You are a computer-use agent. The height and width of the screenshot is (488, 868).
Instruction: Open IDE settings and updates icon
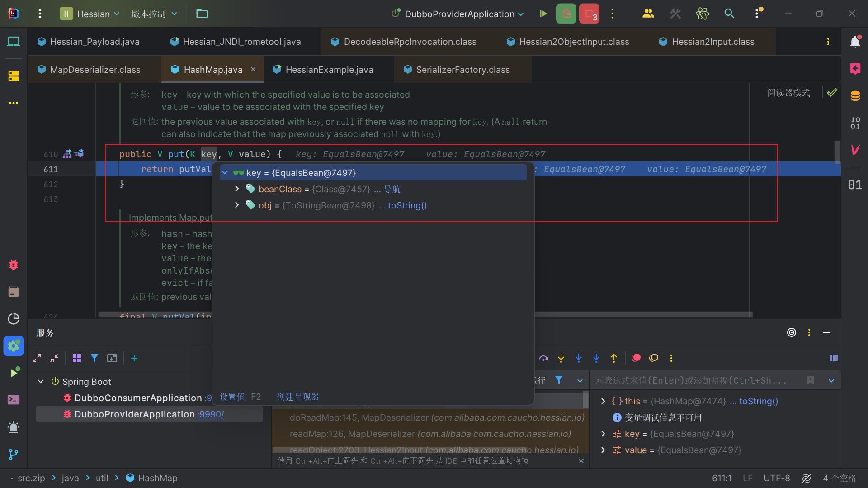click(x=758, y=14)
